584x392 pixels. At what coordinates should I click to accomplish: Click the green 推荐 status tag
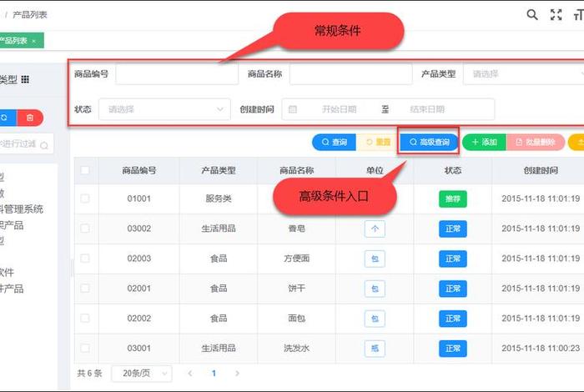point(453,199)
